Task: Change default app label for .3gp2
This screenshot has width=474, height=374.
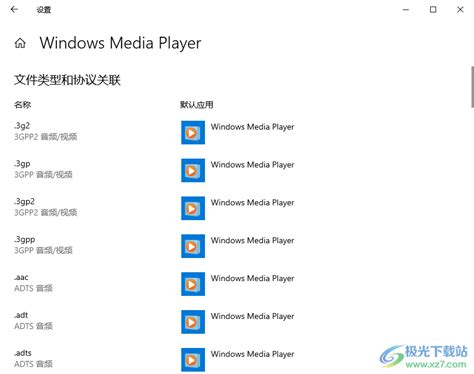Action: point(252,203)
